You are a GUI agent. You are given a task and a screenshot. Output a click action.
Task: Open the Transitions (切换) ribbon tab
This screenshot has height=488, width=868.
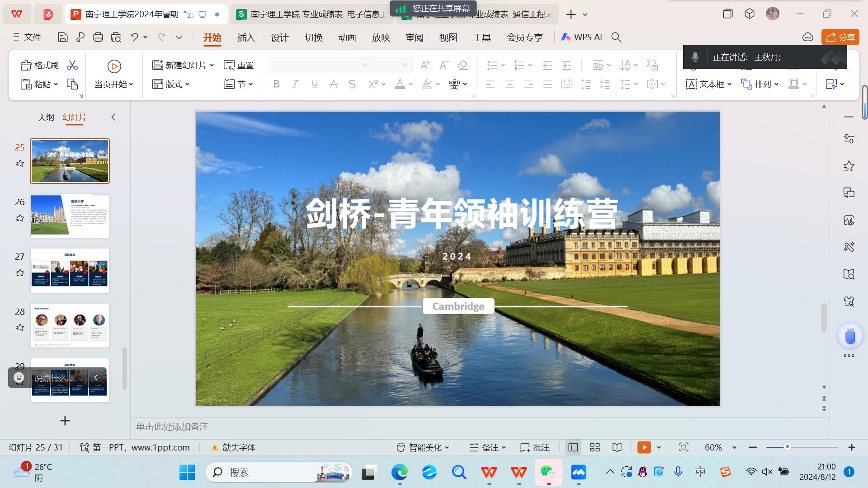(313, 38)
